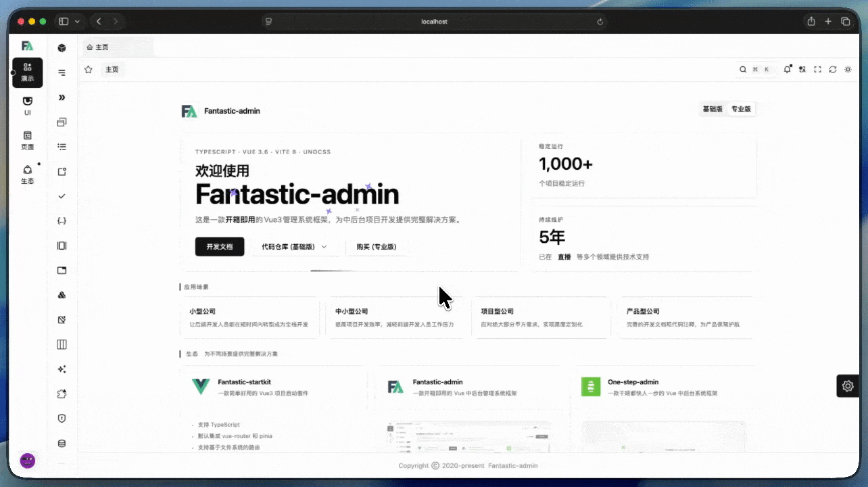
Task: Toggle the sun light/dark theme switch
Action: [x=848, y=70]
